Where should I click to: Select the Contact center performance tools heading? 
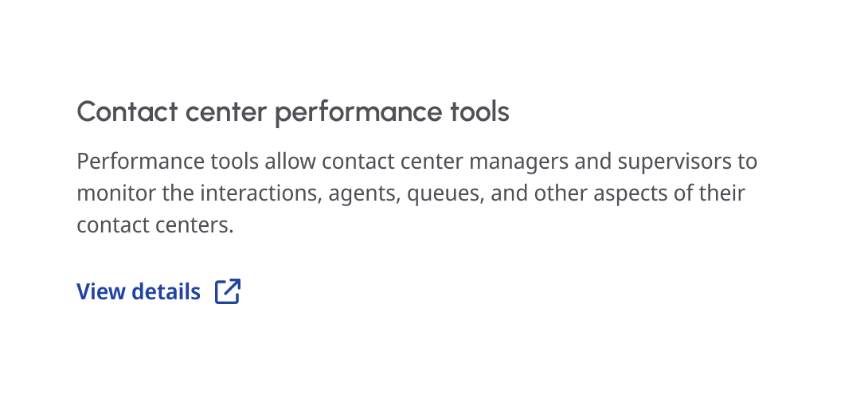tap(292, 112)
